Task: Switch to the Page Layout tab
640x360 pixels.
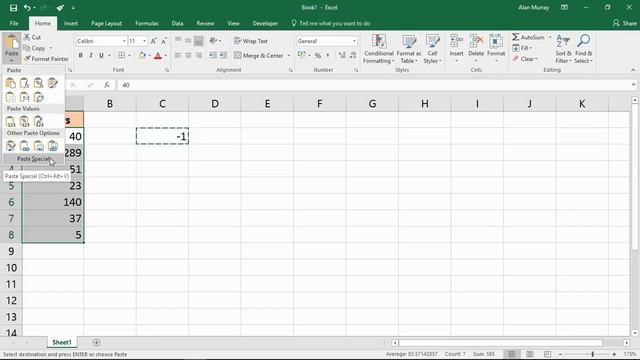Action: click(x=106, y=23)
